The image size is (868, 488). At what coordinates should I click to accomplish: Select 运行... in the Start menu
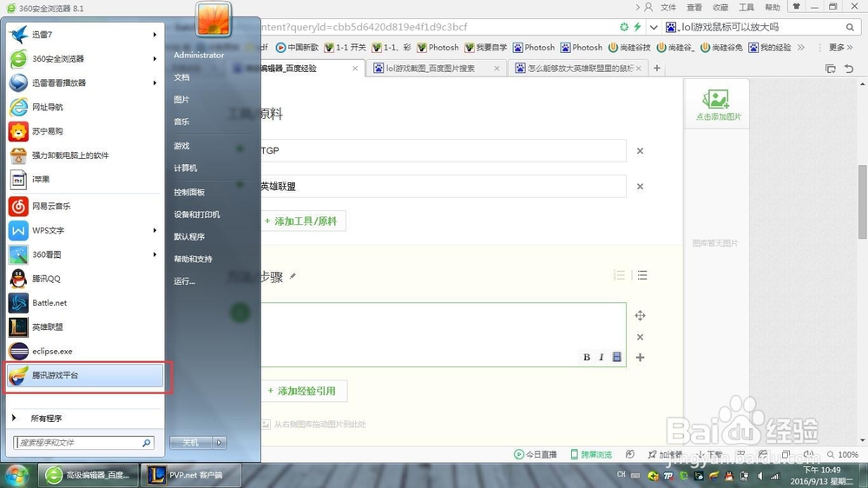[x=184, y=281]
